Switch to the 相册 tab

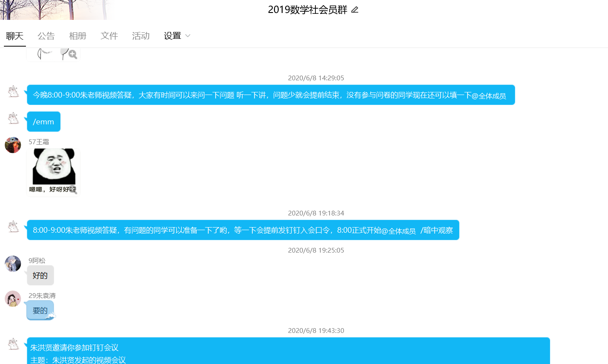tap(78, 36)
